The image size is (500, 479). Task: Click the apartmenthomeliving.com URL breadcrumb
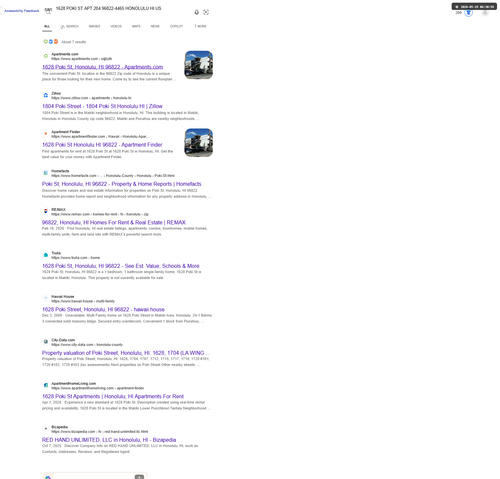tap(98, 388)
